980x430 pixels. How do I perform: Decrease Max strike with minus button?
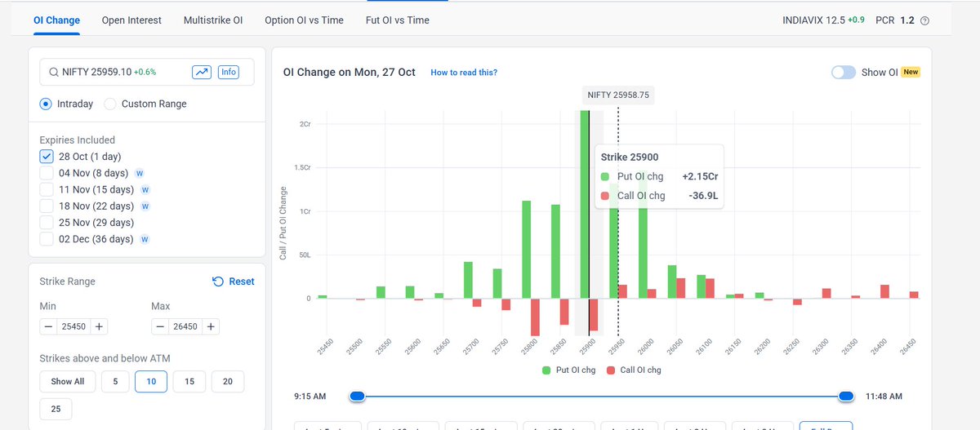(161, 326)
